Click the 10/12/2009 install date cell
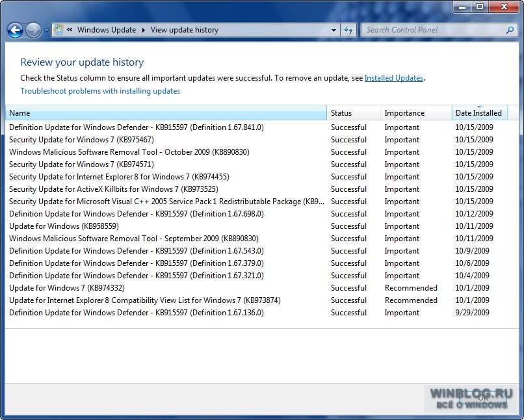Viewport: 524px width, 420px height. [474, 214]
